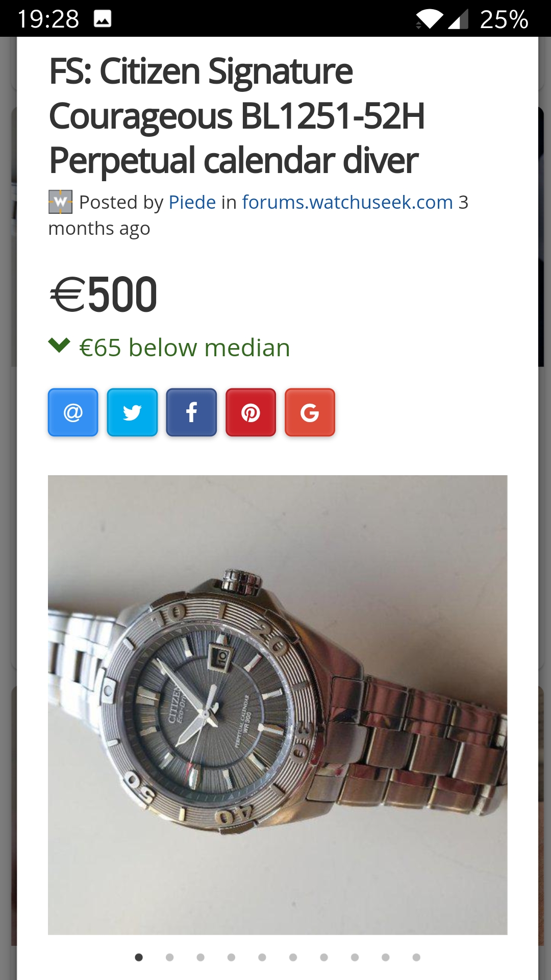Jump to second carousel image dot
This screenshot has width=551, height=980.
(x=170, y=957)
